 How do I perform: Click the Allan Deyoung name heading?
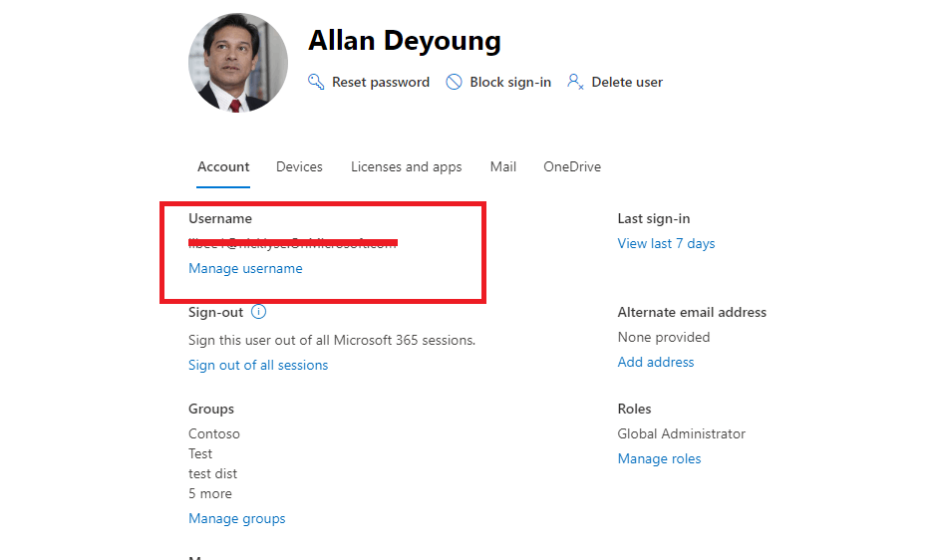click(405, 41)
